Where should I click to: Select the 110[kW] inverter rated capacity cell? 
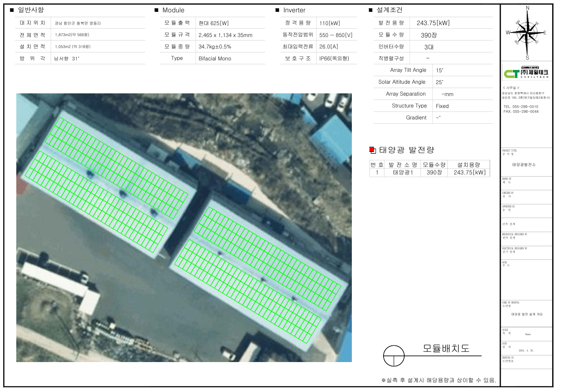(x=329, y=23)
